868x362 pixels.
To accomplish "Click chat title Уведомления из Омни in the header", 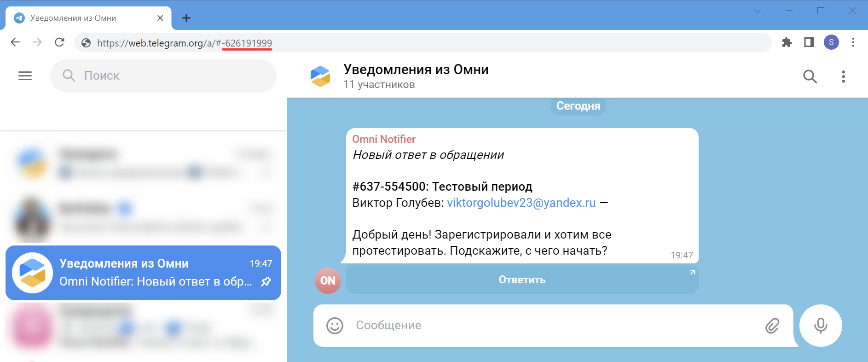I will (416, 70).
